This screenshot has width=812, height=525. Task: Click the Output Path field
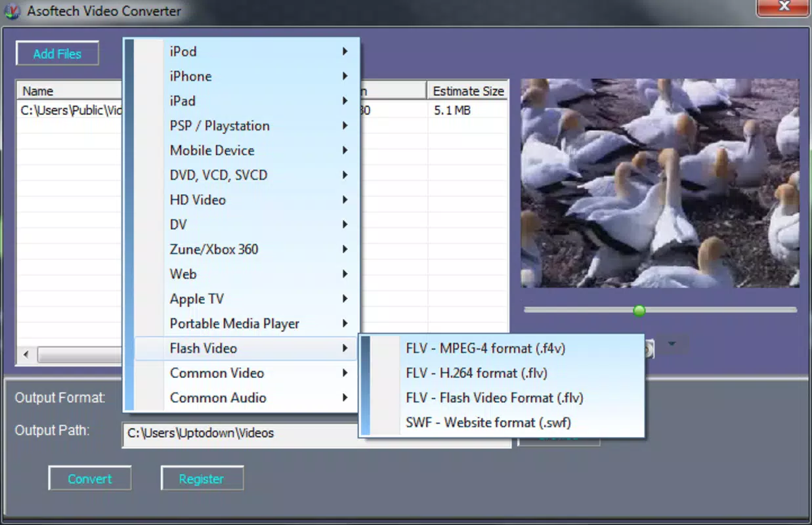(316, 434)
